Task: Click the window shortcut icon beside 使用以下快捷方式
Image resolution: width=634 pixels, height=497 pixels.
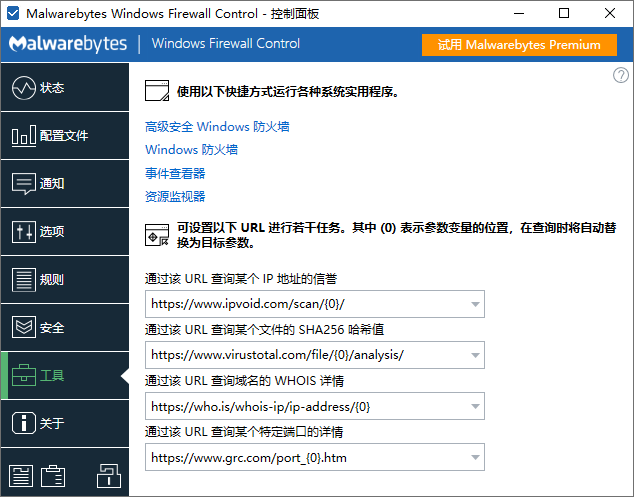Action: click(157, 91)
